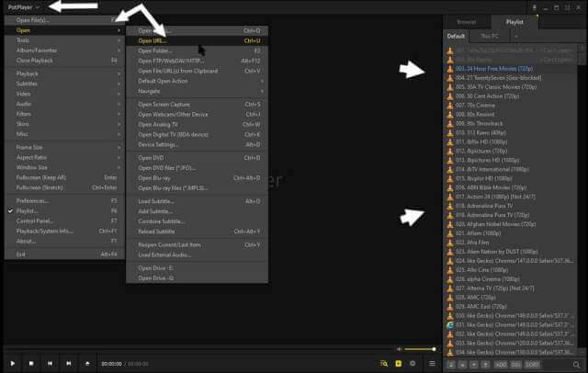This screenshot has width=588, height=373.
Task: Click the move-down arrow in playlist toolbar
Action: [474, 365]
